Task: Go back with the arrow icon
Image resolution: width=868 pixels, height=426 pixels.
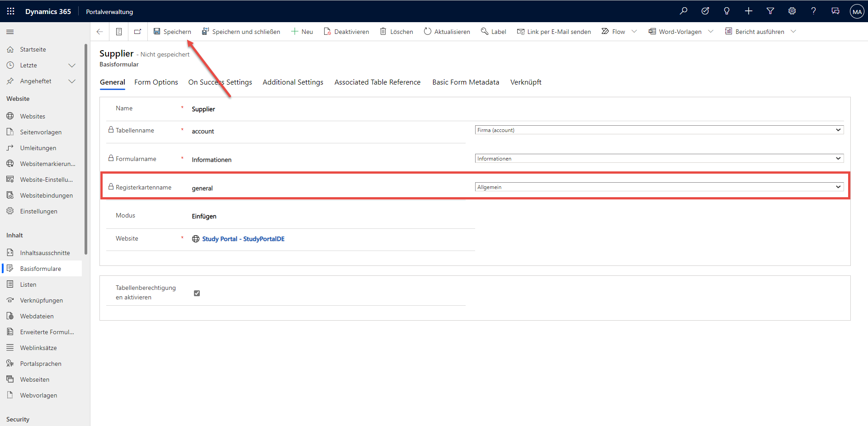Action: 100,32
